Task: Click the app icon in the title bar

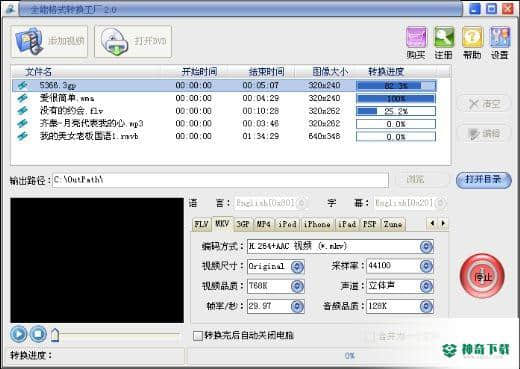Action: (10, 9)
